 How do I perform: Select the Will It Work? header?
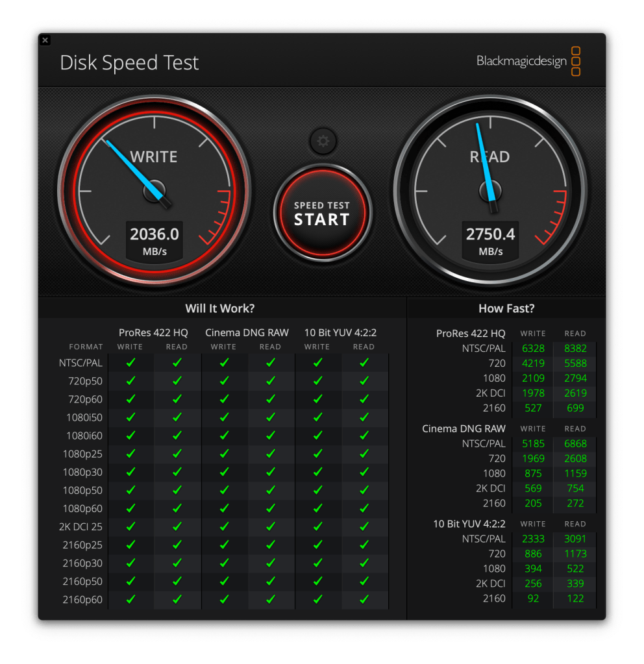[220, 308]
